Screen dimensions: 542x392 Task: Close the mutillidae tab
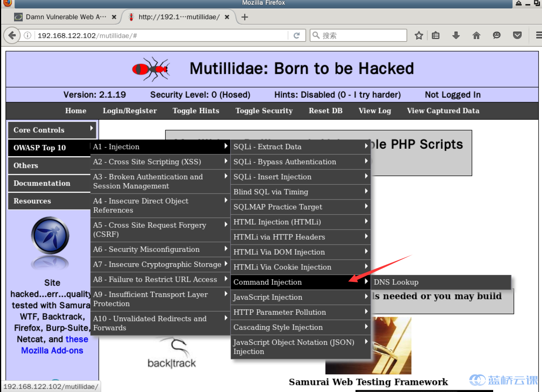227,17
